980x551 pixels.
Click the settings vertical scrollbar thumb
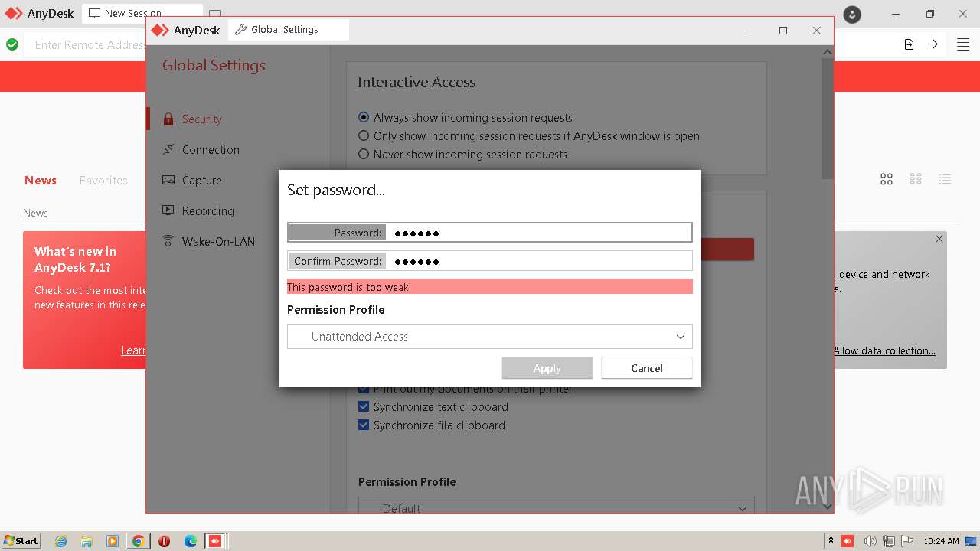coord(827,119)
